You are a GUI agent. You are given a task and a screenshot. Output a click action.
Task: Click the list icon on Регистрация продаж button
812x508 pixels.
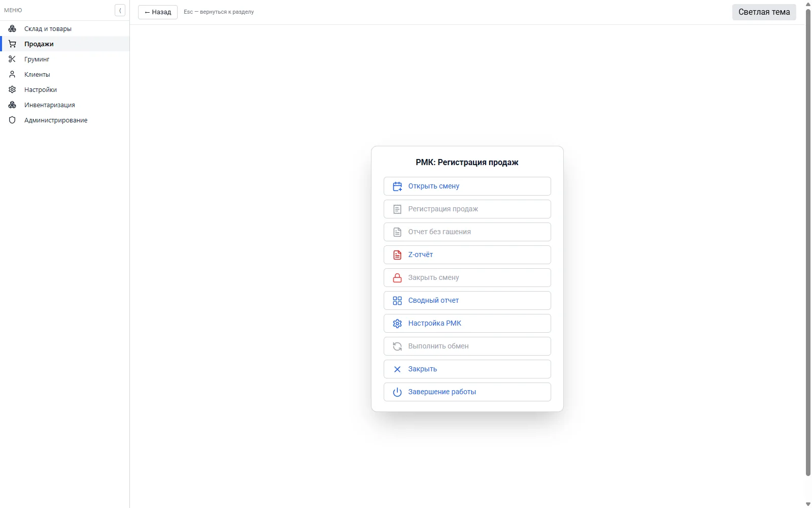(397, 209)
